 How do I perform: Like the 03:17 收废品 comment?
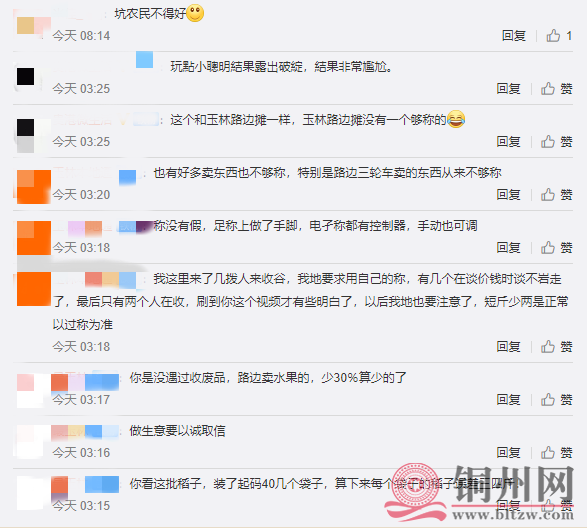[x=548, y=400]
